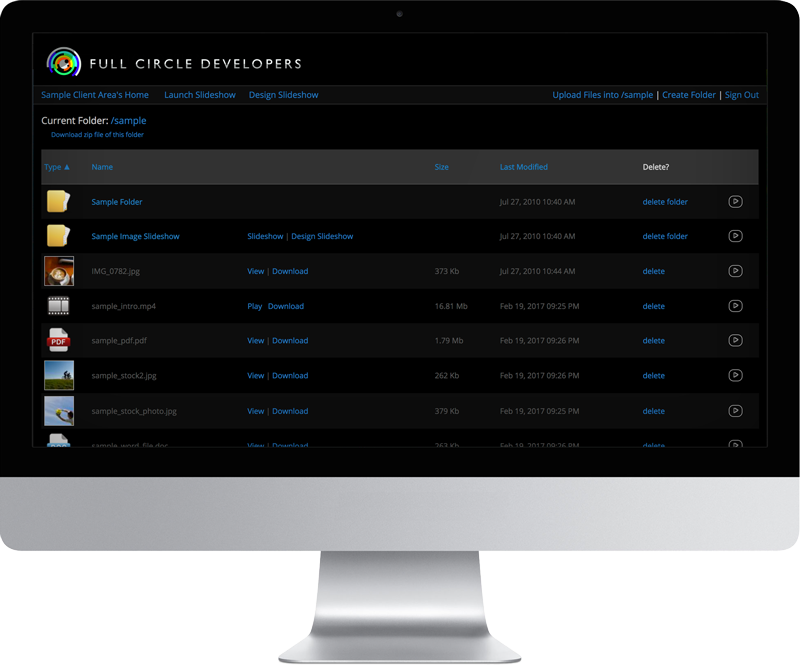Click the circled arrow icon in IMG_0782.jpg row

click(x=735, y=271)
